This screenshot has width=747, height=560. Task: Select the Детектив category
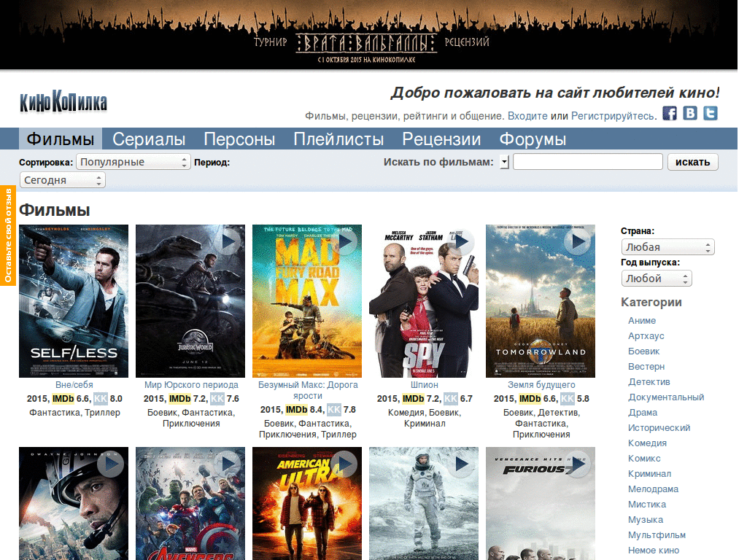point(649,381)
